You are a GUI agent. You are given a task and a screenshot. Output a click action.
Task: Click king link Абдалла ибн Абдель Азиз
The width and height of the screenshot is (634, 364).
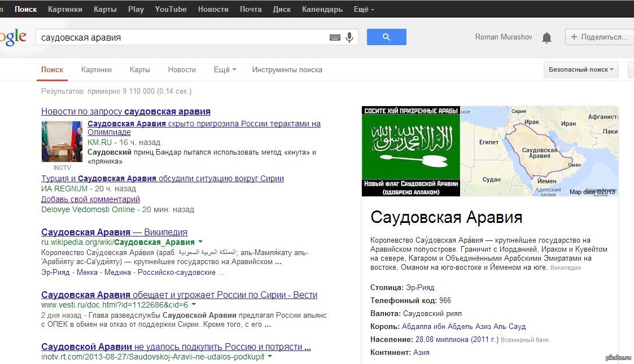click(x=464, y=326)
